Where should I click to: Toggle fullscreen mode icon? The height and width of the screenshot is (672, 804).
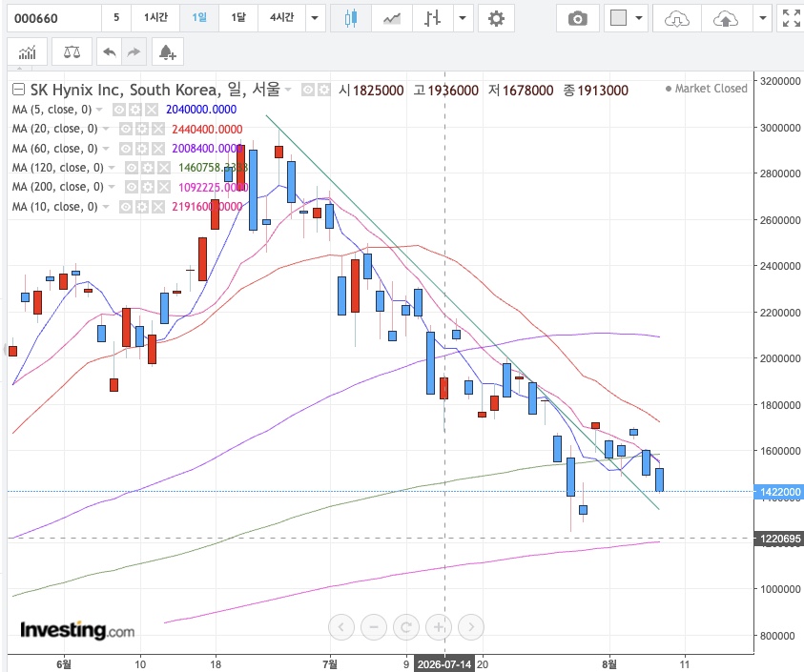(x=791, y=18)
